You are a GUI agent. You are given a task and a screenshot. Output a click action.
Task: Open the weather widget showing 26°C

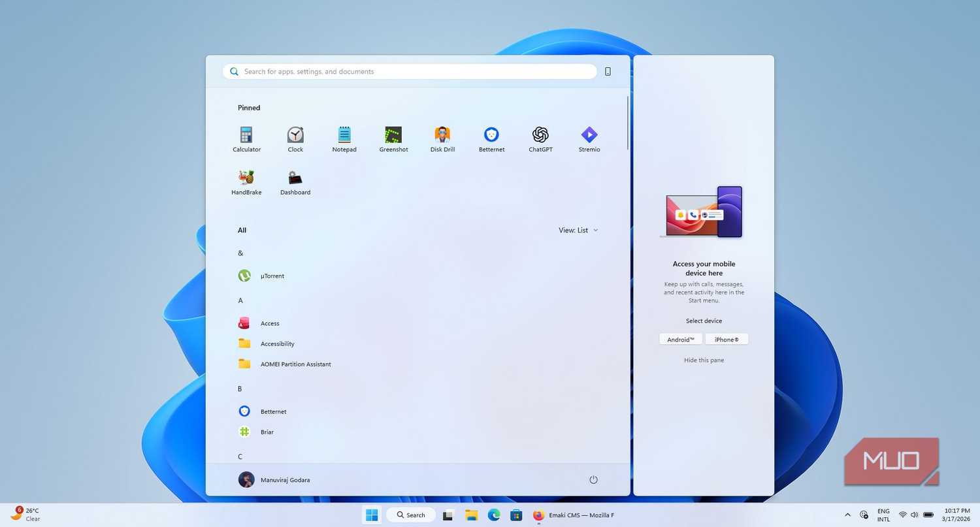click(x=25, y=515)
